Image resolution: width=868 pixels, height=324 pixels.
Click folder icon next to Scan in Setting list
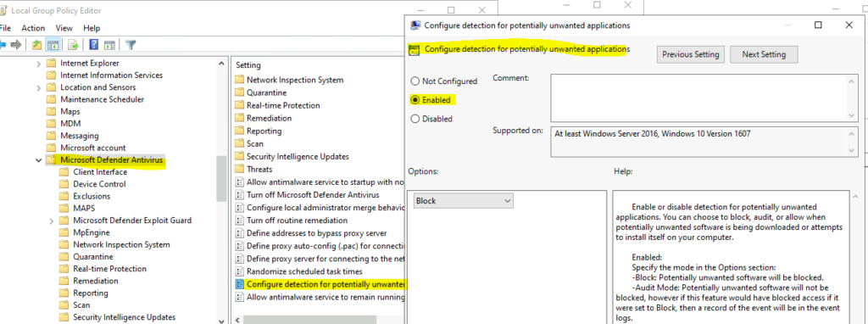pyautogui.click(x=239, y=143)
